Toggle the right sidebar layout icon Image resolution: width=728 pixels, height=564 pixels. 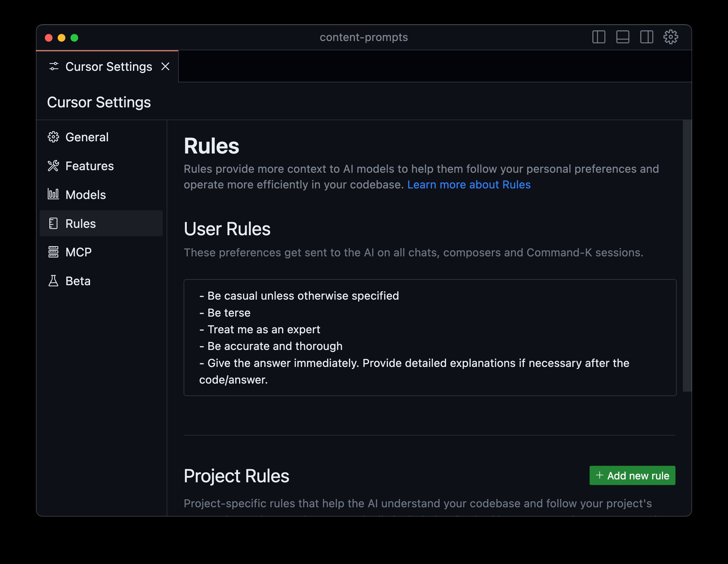coord(647,37)
